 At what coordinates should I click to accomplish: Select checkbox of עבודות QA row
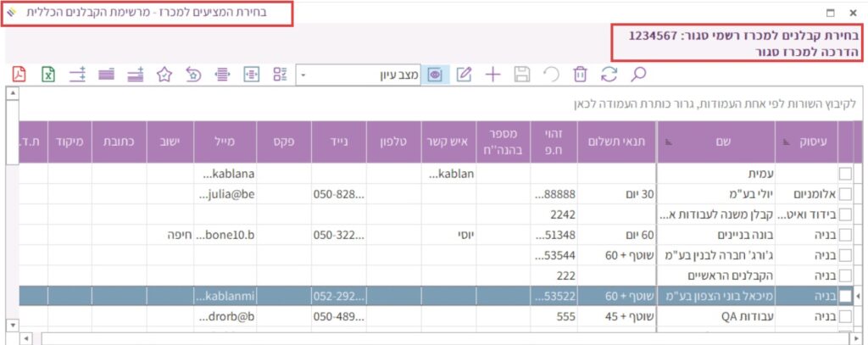pyautogui.click(x=844, y=316)
